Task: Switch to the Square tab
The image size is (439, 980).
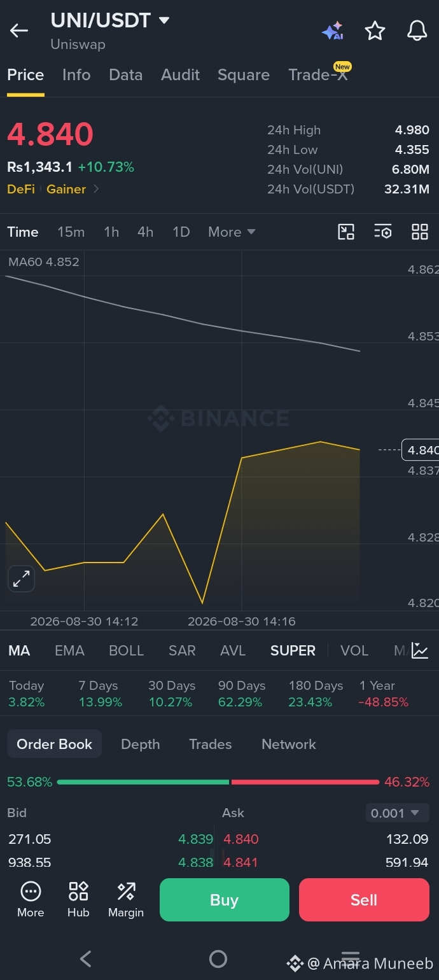Action: click(x=244, y=75)
